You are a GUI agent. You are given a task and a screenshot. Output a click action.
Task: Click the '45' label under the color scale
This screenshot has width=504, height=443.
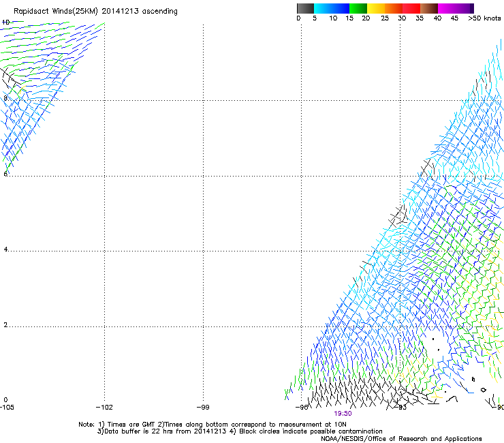[x=454, y=18]
